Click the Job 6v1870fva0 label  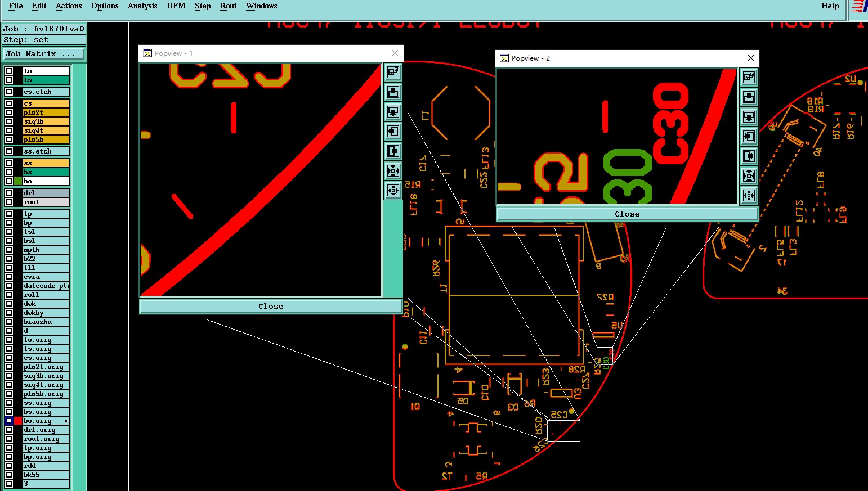[44, 29]
